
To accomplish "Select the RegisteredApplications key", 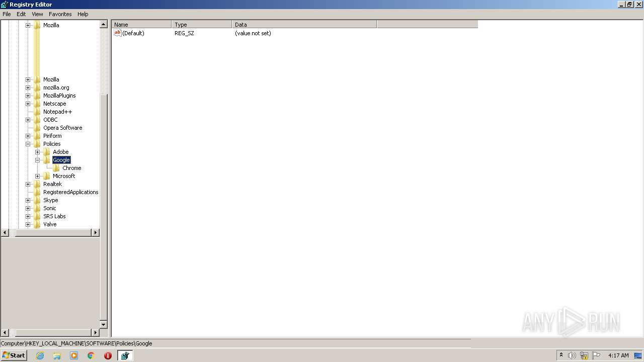I will coord(70,192).
